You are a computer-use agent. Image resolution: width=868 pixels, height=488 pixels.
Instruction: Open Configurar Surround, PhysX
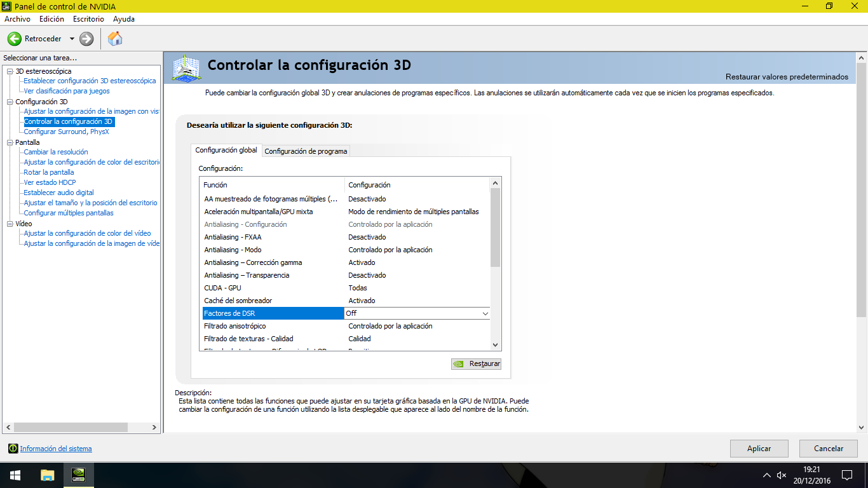tap(66, 132)
